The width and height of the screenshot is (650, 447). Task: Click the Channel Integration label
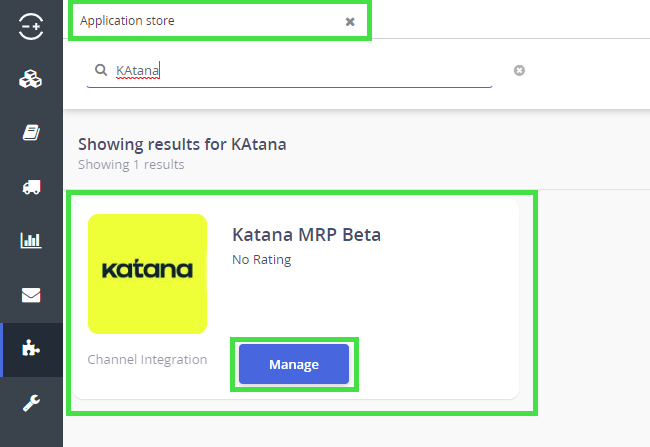coord(147,359)
